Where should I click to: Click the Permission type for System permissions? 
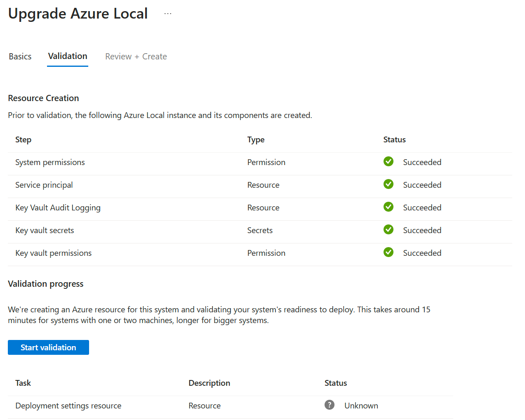pos(266,163)
